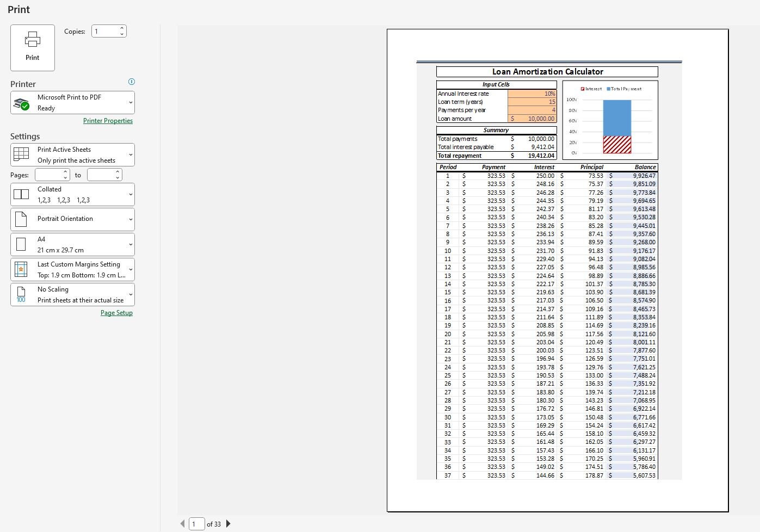Increase copies with the up stepper arrow
The height and width of the screenshot is (532, 760).
coord(122,28)
